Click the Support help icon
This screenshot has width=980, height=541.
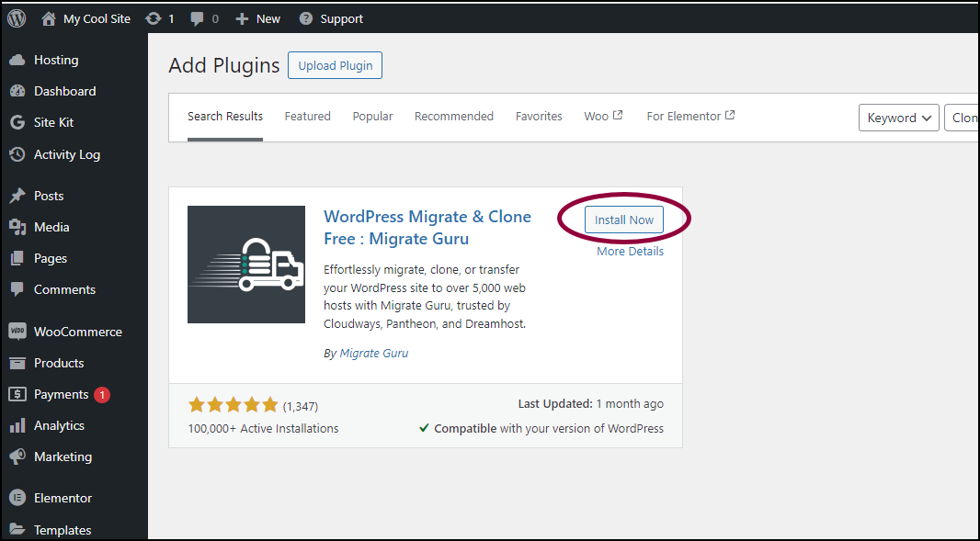[x=306, y=18]
